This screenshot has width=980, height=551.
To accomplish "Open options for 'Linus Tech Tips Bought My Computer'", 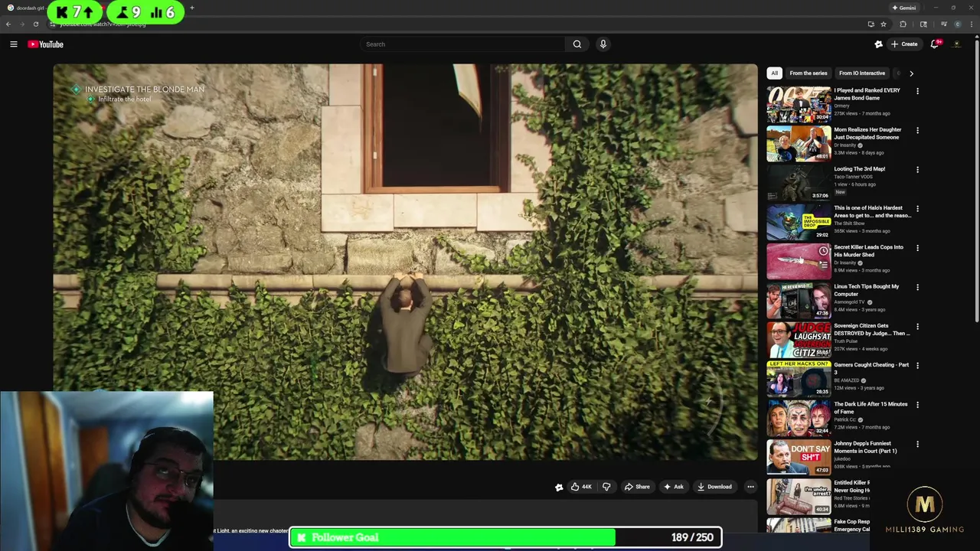I will 917,287.
